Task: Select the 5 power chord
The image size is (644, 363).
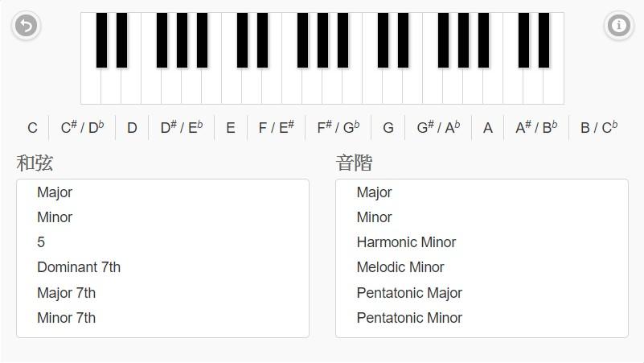Action: (x=41, y=242)
